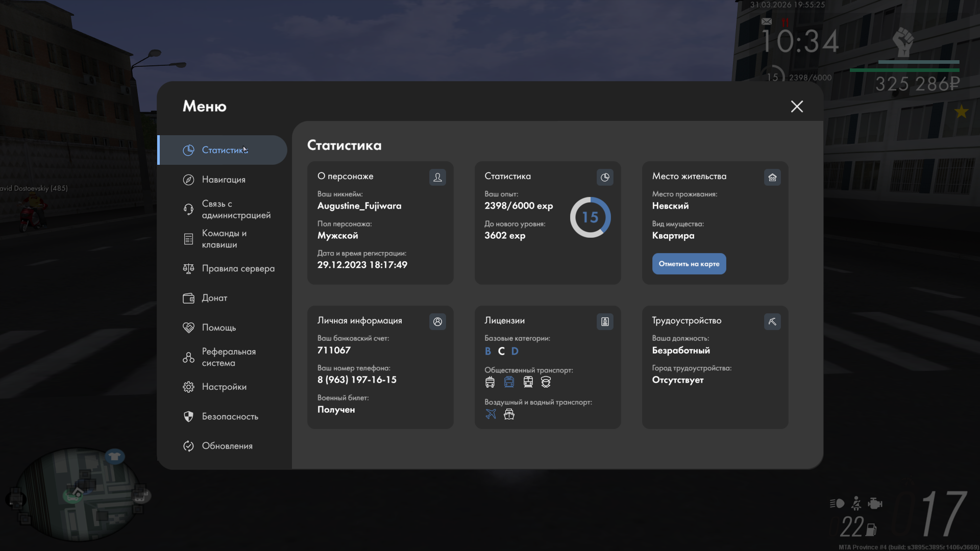Go to Правила сервера

pyautogui.click(x=237, y=268)
